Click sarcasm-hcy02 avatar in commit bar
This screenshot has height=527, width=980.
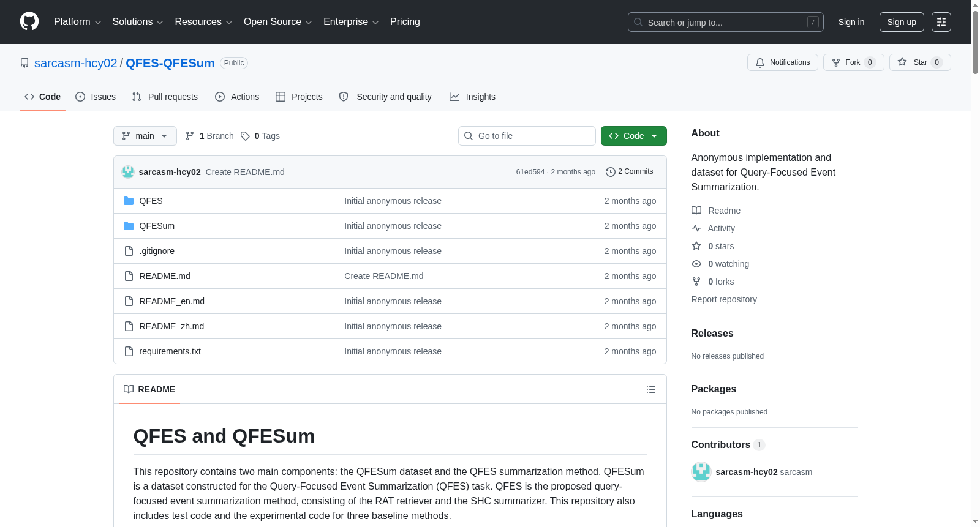click(x=128, y=172)
